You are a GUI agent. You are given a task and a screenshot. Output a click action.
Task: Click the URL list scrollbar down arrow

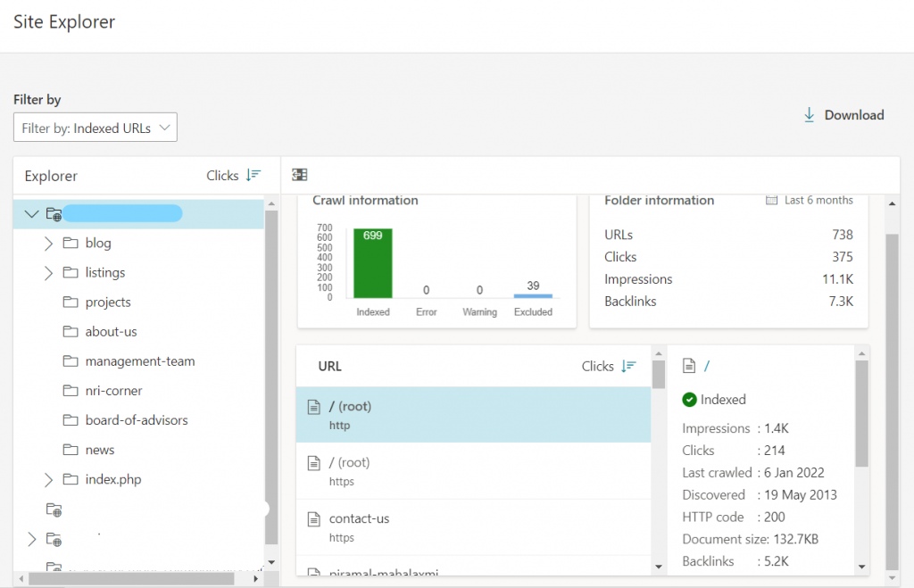click(659, 567)
